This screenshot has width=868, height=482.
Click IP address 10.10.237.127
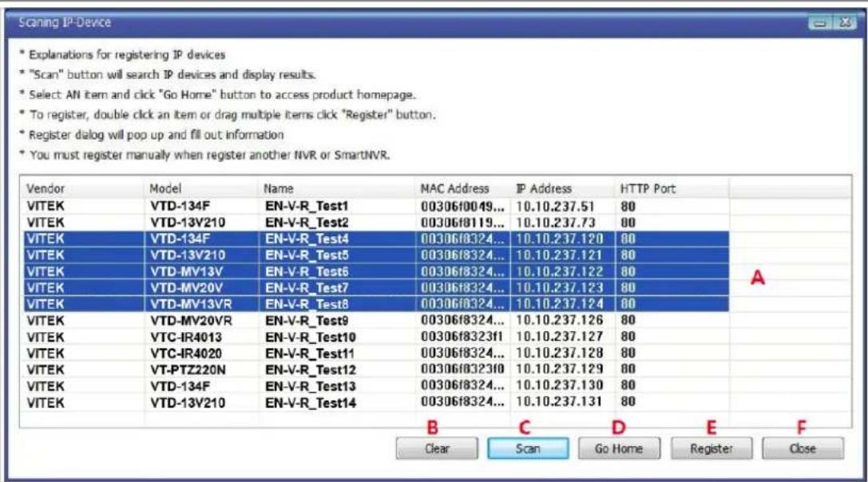[560, 337]
